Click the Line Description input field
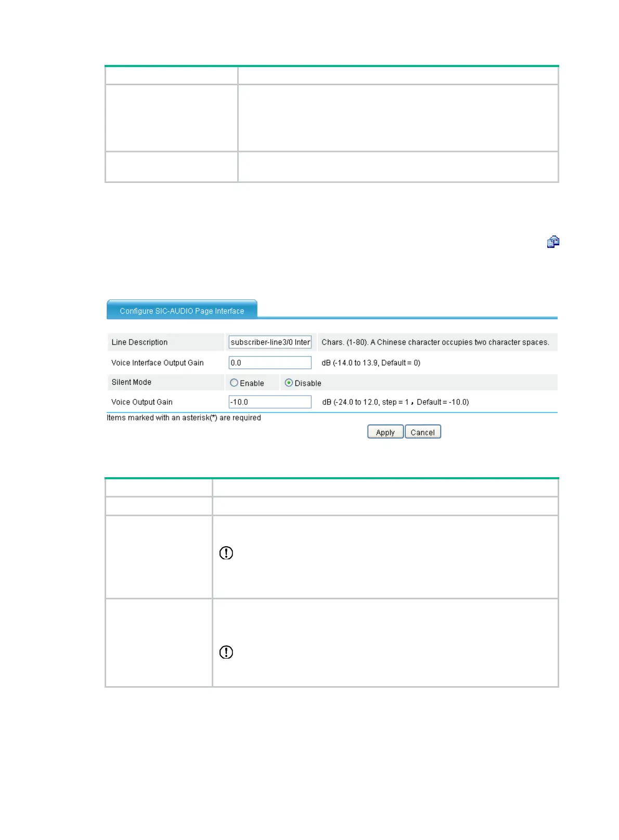619x840 pixels. tap(270, 342)
